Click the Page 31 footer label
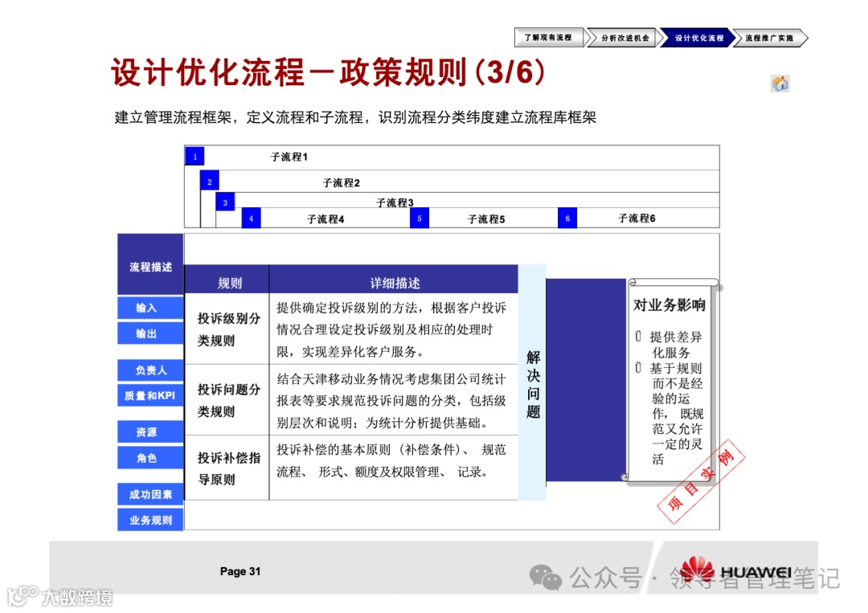 240,571
